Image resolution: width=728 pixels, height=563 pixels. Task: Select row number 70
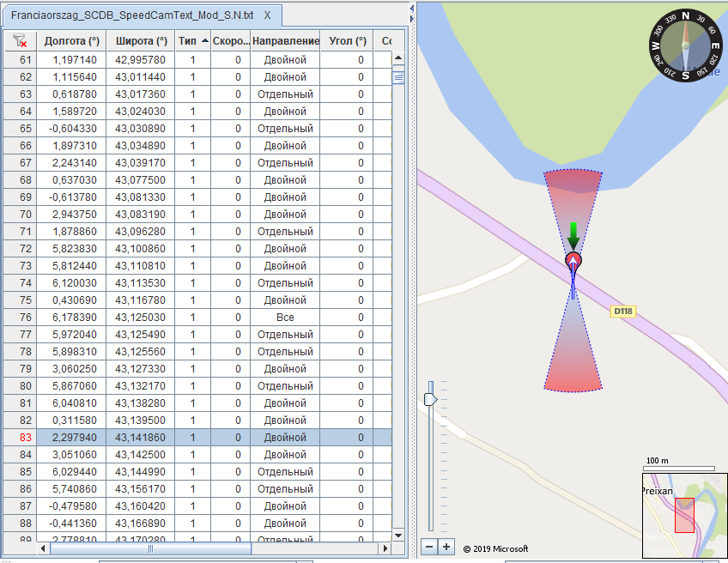[x=20, y=215]
